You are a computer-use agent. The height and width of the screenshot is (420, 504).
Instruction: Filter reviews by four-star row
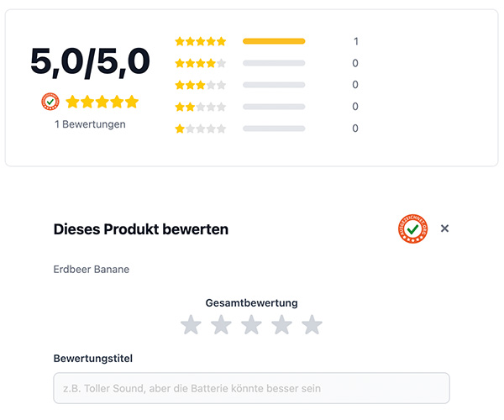coord(200,63)
